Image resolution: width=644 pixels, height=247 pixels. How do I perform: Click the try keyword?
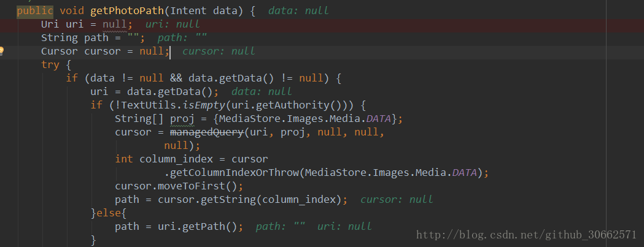pos(50,65)
